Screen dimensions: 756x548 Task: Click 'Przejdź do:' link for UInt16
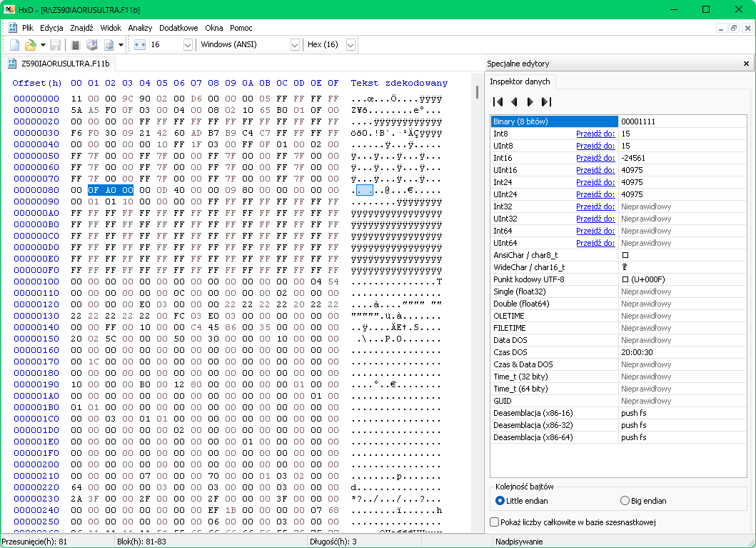[x=595, y=170]
